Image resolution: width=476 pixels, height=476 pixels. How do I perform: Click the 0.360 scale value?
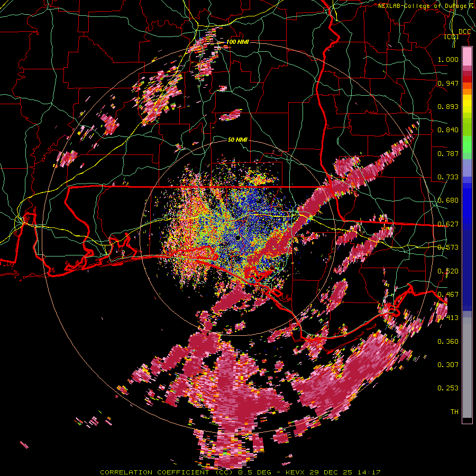448,342
